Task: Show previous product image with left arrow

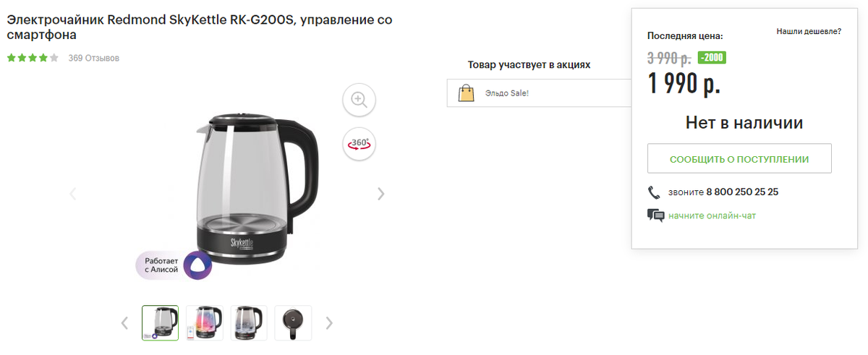Action: pos(73,194)
